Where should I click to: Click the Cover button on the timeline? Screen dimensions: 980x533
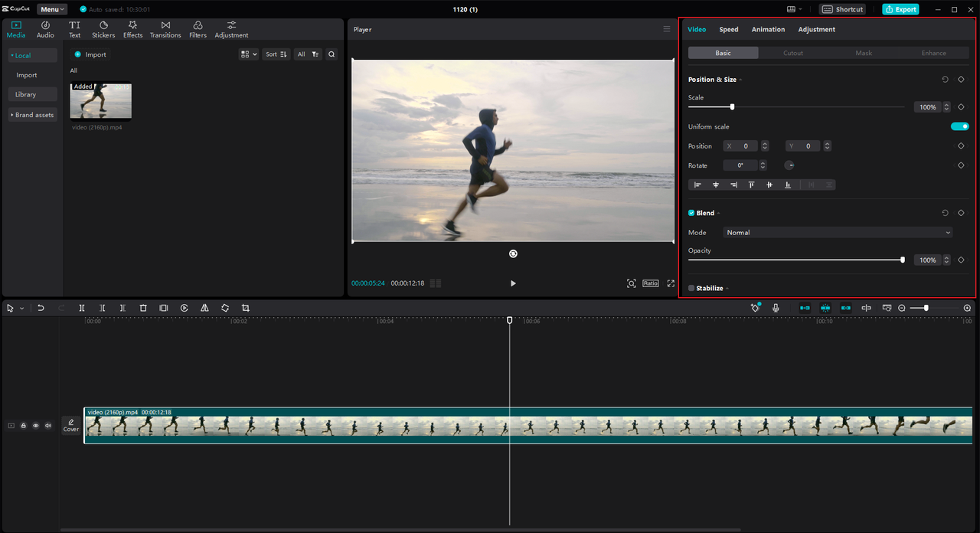point(70,426)
